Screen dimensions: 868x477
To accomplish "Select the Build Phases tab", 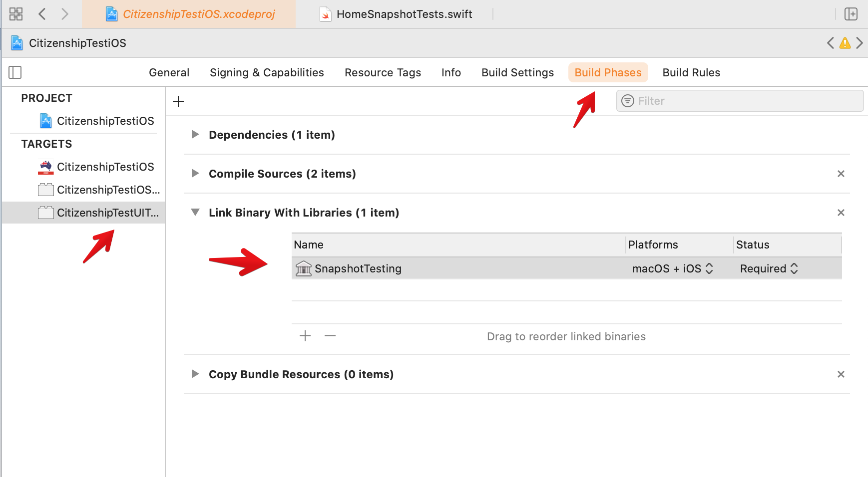I will pos(608,72).
